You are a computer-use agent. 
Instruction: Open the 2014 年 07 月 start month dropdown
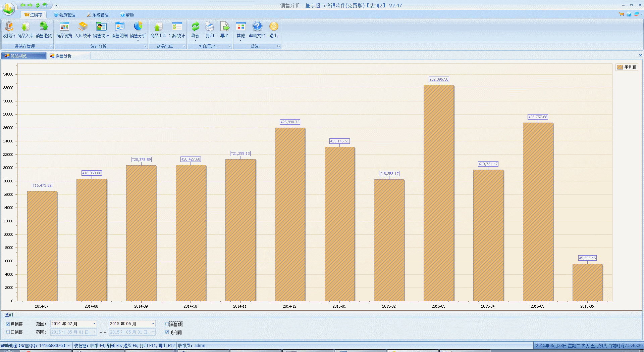pyautogui.click(x=94, y=324)
